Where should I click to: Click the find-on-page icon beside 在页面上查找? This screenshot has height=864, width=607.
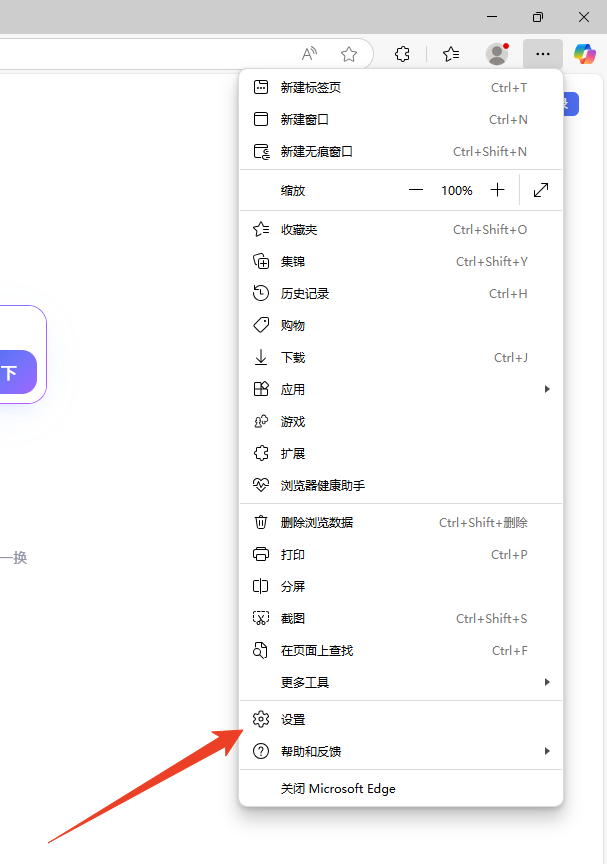tap(261, 650)
